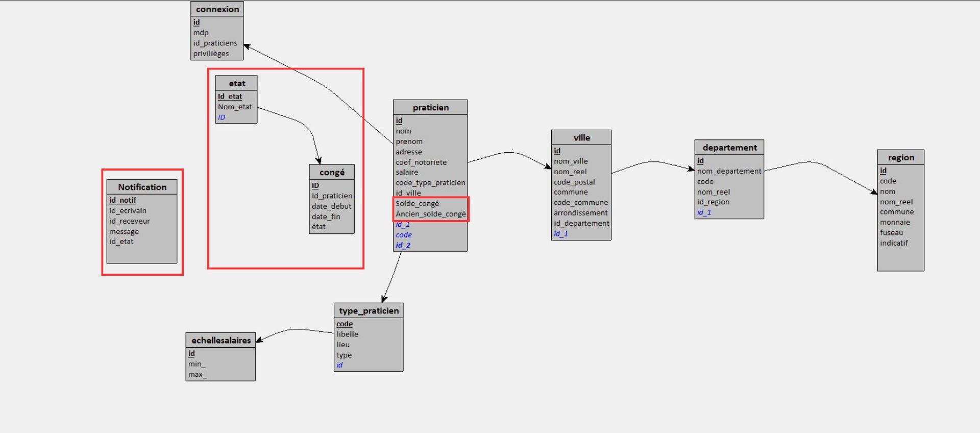Viewport: 980px width, 433px height.
Task: Click the code_postal field in ville
Action: pos(574,182)
